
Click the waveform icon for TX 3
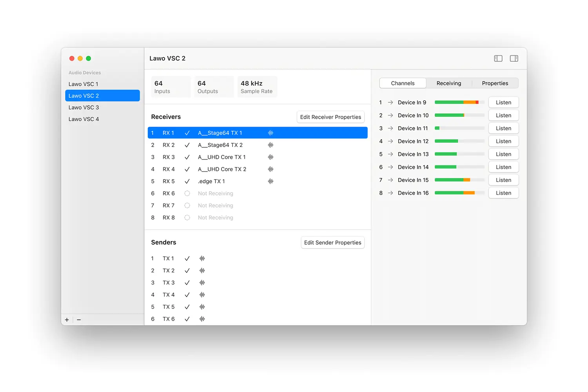pos(202,283)
